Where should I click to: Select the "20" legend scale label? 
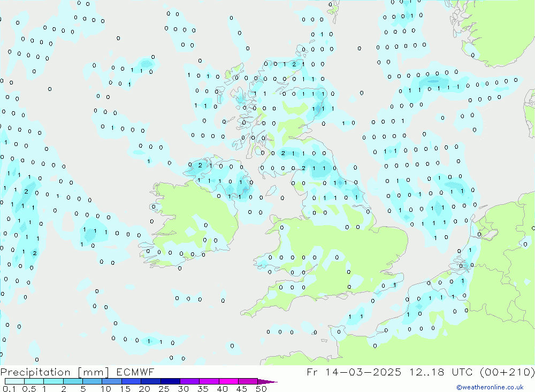144,389
